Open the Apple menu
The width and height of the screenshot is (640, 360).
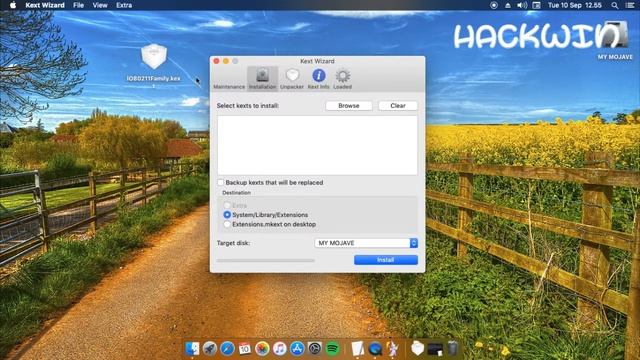[x=13, y=5]
